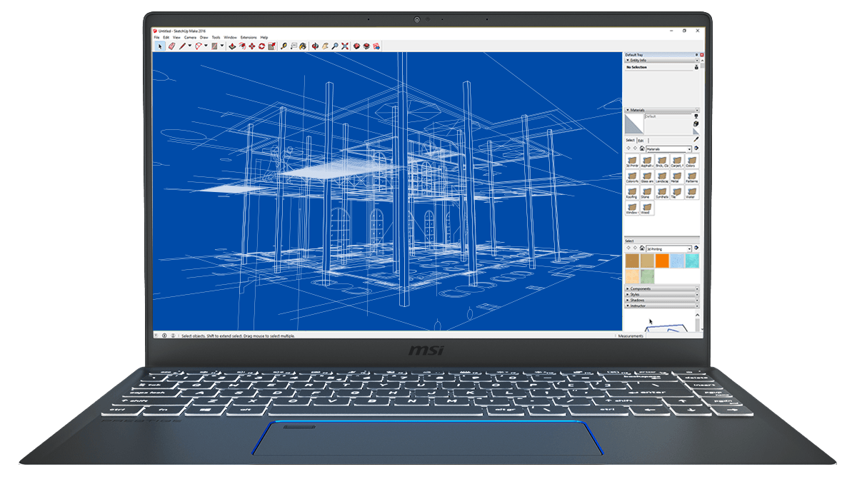Activate the Orbit tool
This screenshot has width=857, height=504.
(x=315, y=46)
